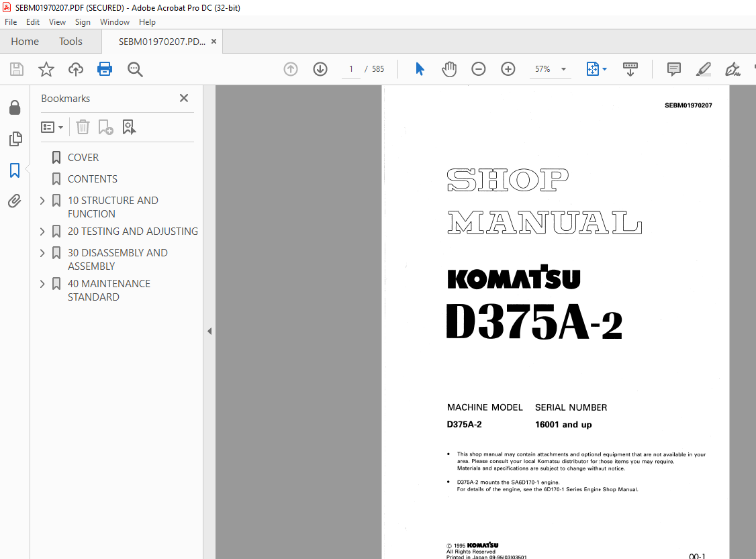Image resolution: width=756 pixels, height=559 pixels.
Task: Open the Sign document pen icon
Action: click(733, 69)
